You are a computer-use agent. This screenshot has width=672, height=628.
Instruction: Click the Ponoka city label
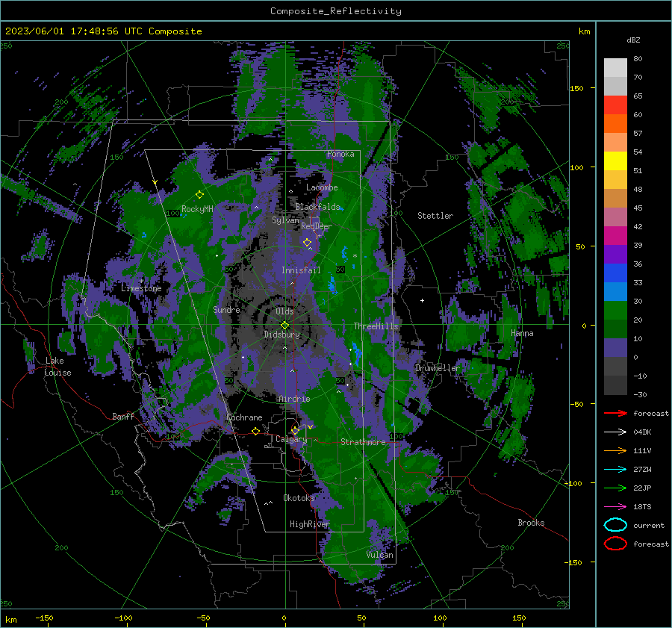(340, 154)
